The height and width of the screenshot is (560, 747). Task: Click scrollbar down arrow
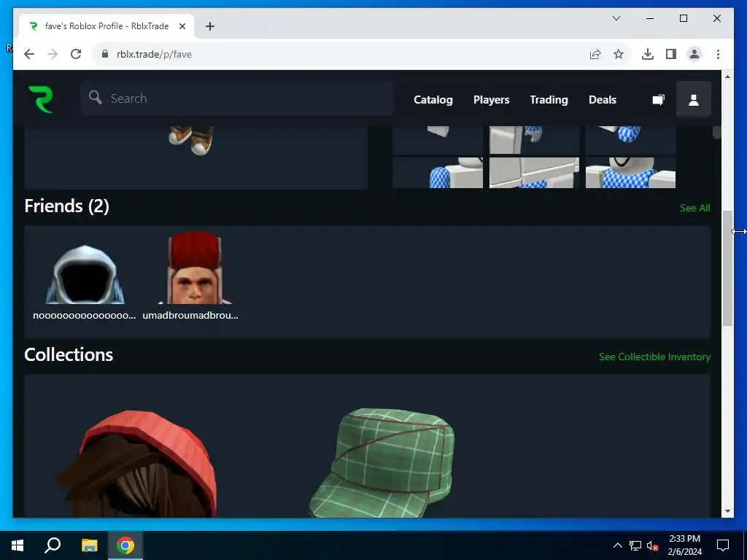point(727,511)
